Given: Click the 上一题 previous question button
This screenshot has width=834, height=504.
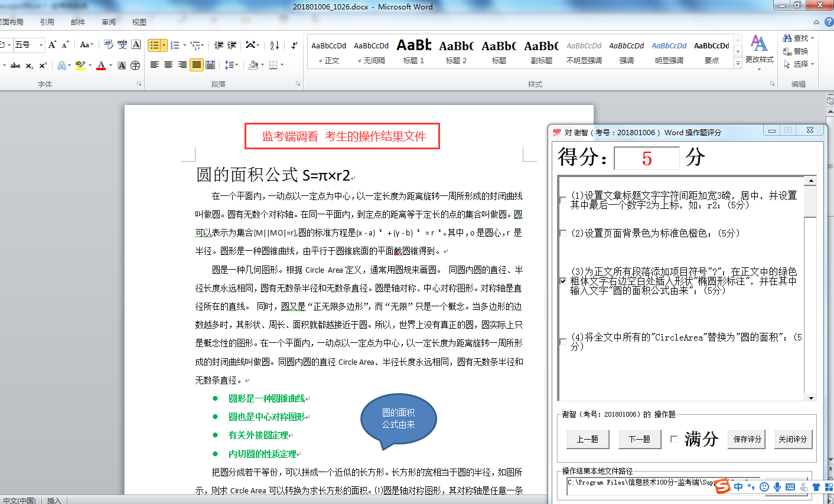Looking at the screenshot, I should (x=588, y=439).
